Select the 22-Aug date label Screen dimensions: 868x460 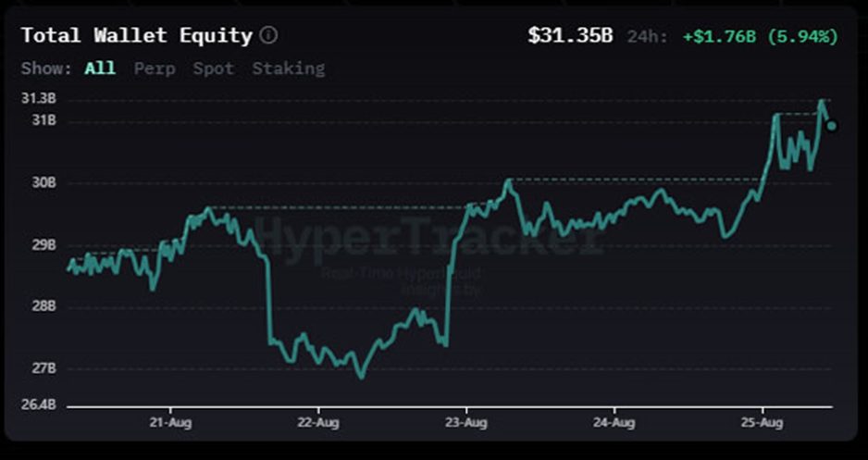[x=317, y=422]
